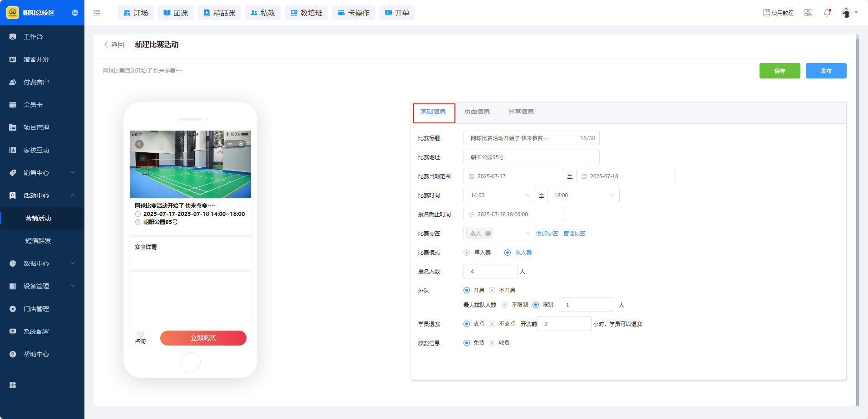Choose 不开启 for the queue option

[x=492, y=290]
